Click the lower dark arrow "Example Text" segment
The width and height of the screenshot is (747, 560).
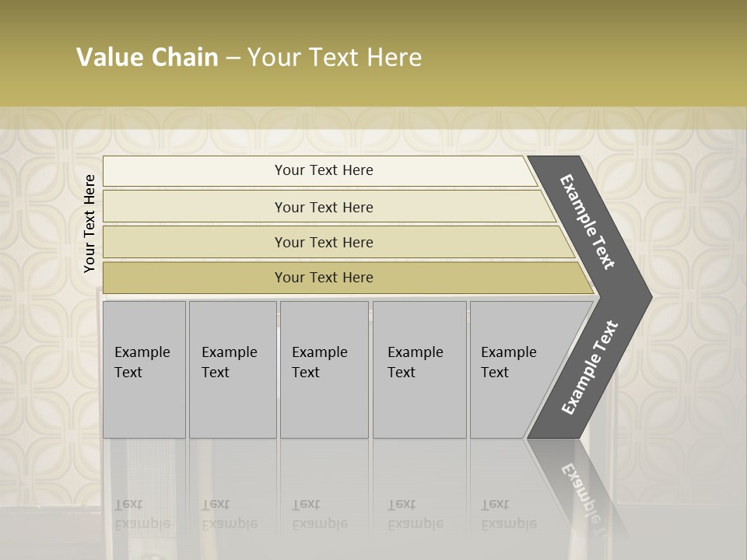coord(590,367)
